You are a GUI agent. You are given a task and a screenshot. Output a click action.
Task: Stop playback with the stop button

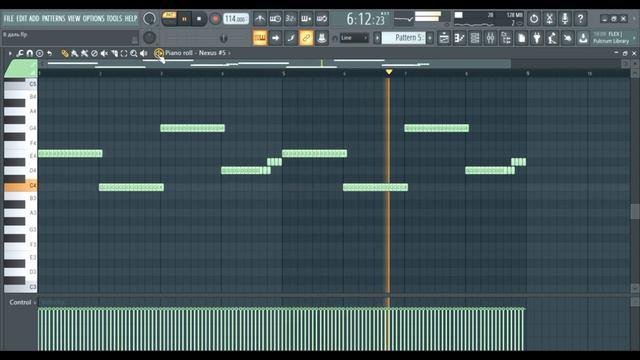coord(199,19)
